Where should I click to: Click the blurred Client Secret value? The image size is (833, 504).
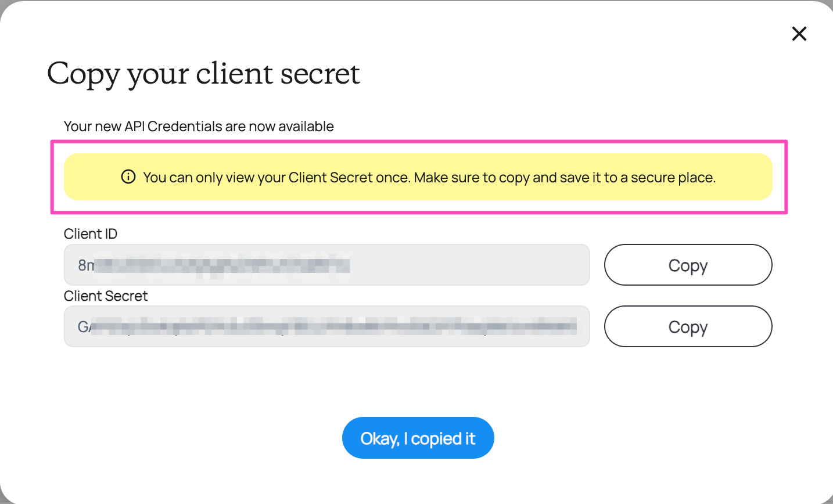tap(326, 326)
